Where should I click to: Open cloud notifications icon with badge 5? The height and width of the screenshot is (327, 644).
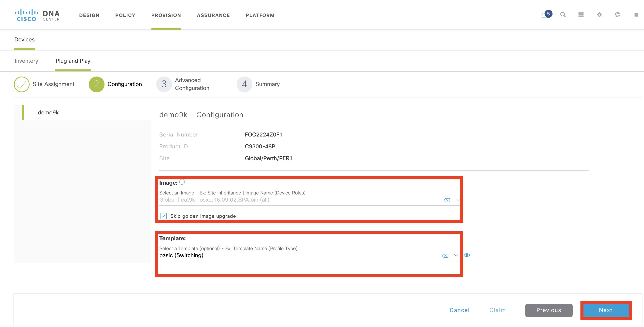pyautogui.click(x=545, y=15)
